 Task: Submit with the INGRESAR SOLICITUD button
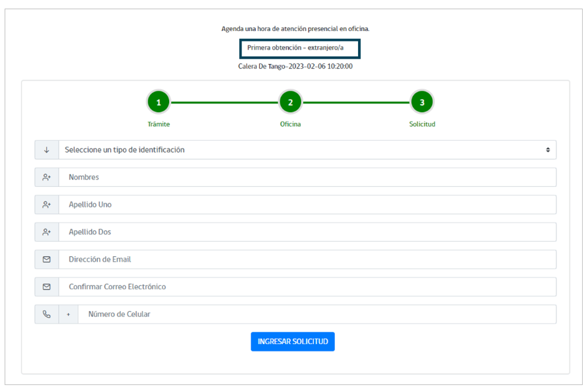coord(293,341)
